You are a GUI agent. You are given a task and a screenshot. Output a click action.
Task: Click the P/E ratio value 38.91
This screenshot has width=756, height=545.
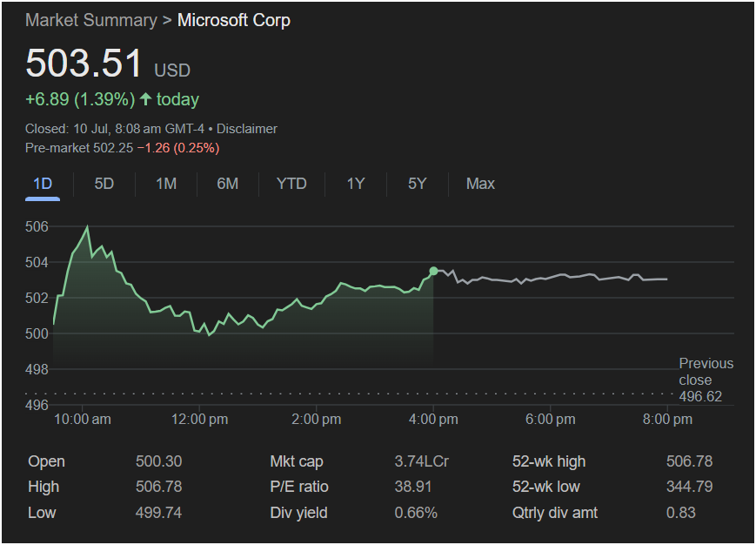412,487
